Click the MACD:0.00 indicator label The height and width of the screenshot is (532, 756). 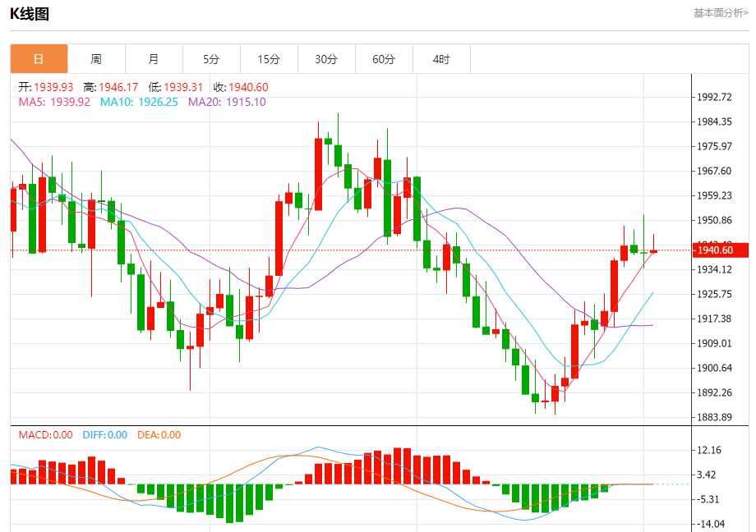[x=45, y=435]
